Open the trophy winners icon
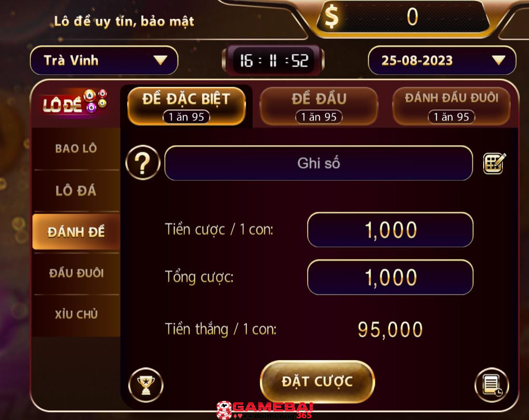This screenshot has height=420, width=529. 146,385
